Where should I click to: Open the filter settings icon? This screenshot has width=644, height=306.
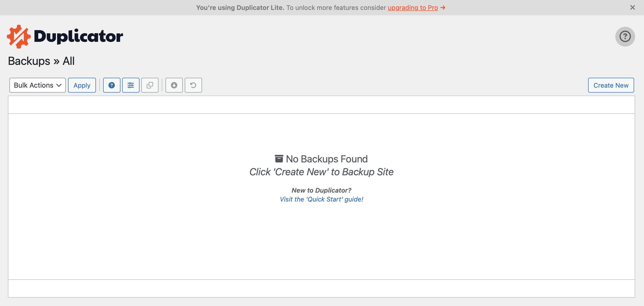[x=131, y=85]
